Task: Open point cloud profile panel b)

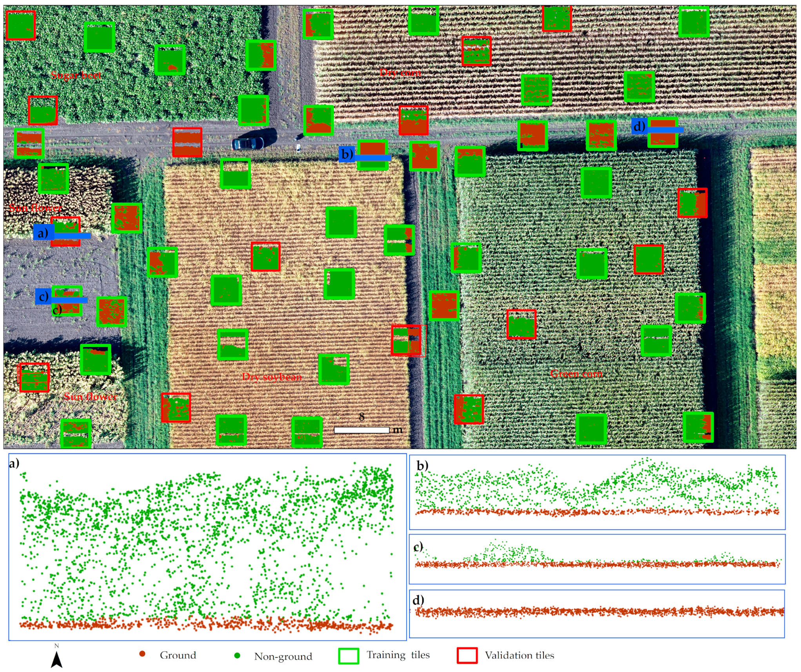Action: coord(597,492)
